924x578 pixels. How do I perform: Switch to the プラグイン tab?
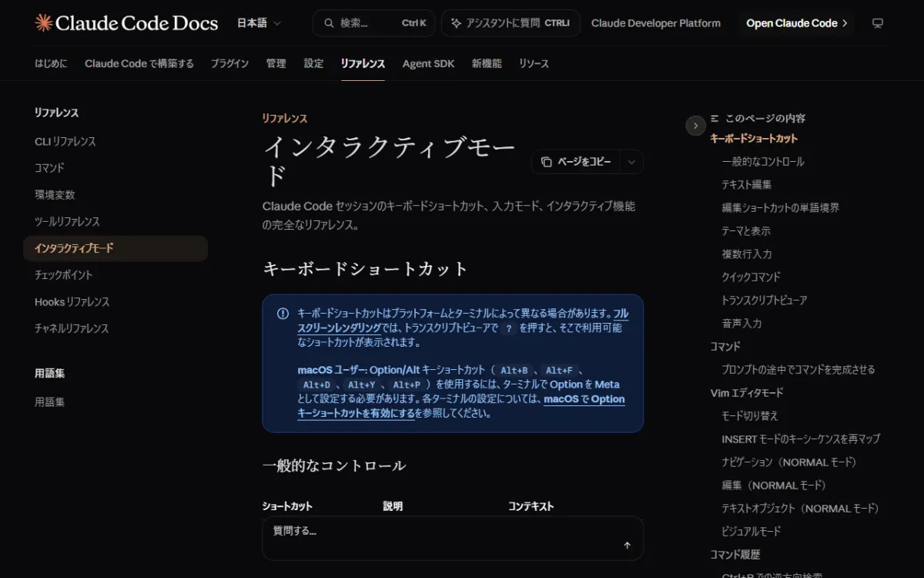click(x=230, y=63)
